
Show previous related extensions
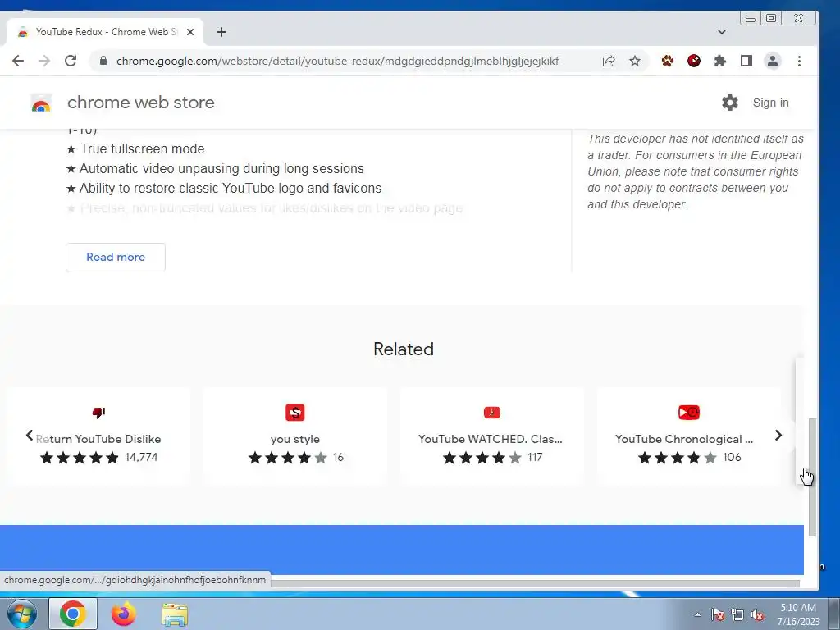click(30, 436)
